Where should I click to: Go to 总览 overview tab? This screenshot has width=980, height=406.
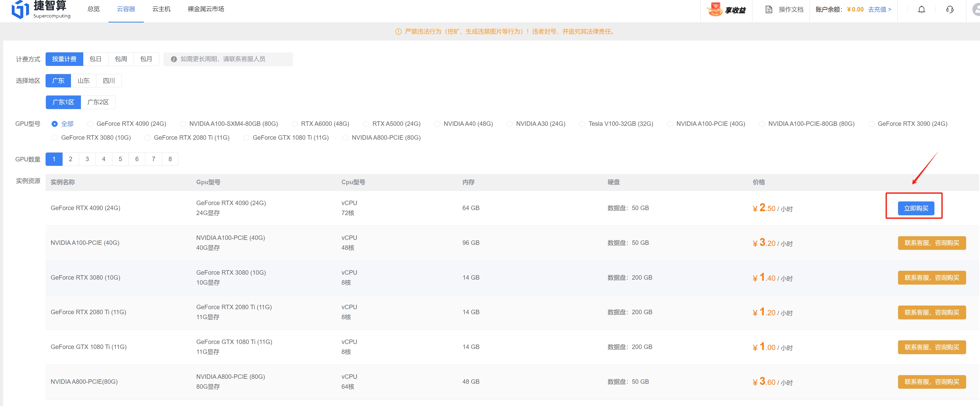click(x=93, y=9)
